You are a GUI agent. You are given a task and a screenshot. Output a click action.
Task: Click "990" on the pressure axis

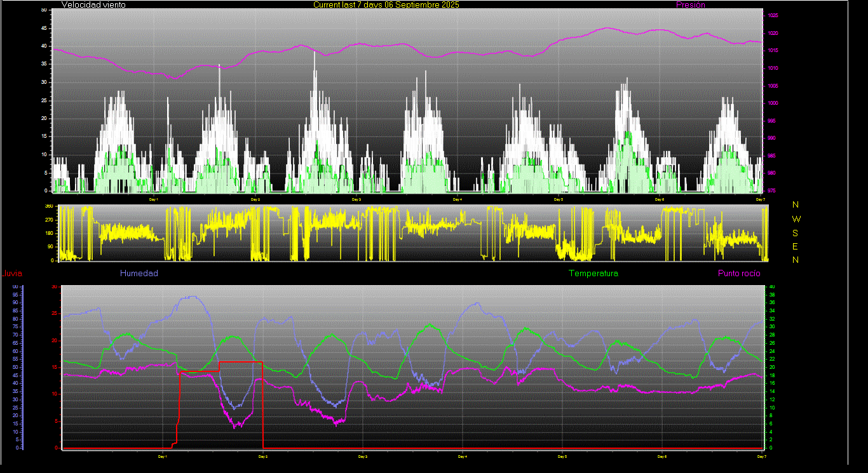[x=772, y=138]
